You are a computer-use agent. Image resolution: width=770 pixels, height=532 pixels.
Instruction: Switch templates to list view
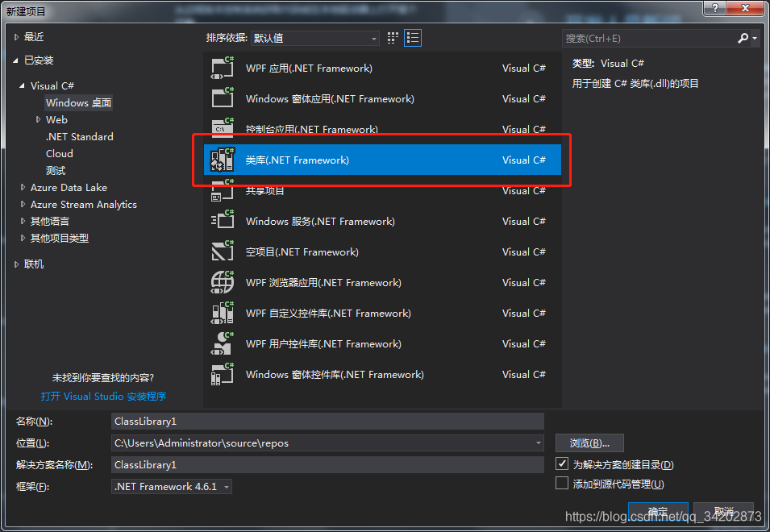[413, 37]
